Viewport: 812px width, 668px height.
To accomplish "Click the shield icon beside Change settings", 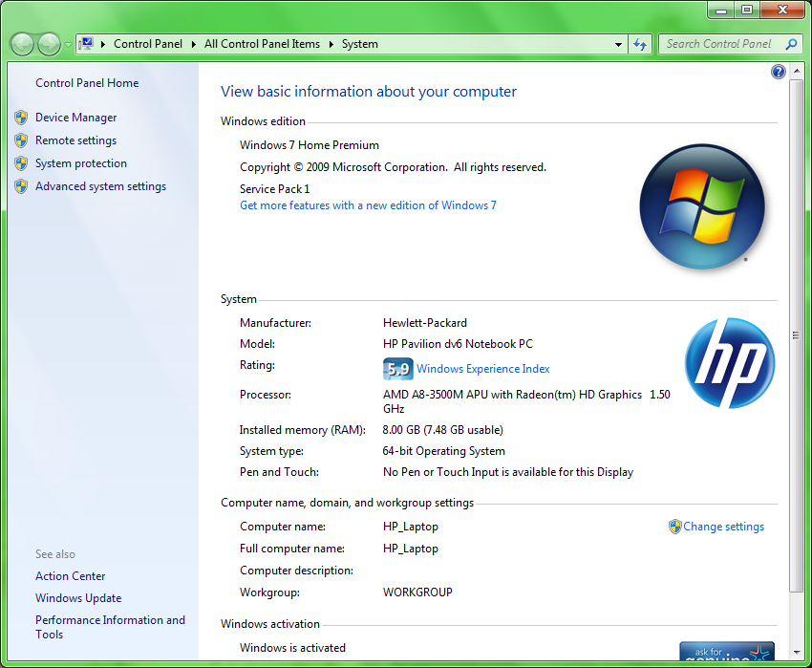I will coord(674,527).
